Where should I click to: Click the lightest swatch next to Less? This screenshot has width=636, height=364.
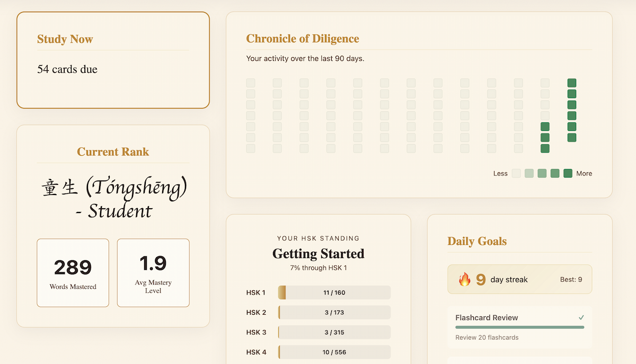tap(516, 173)
